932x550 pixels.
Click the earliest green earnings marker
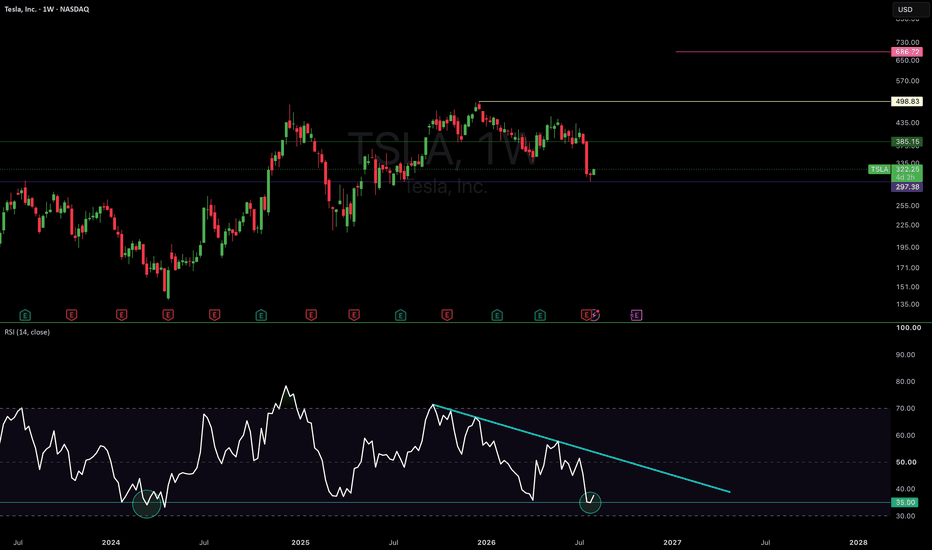point(25,315)
